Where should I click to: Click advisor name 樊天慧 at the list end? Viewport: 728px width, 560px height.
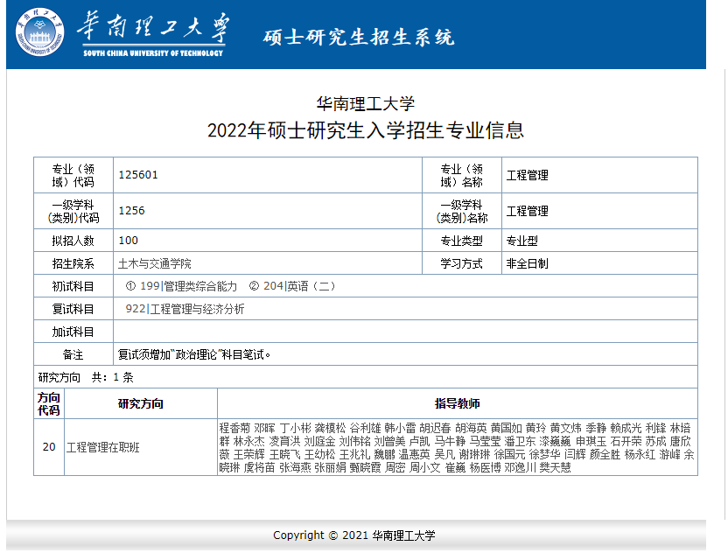[x=555, y=467]
